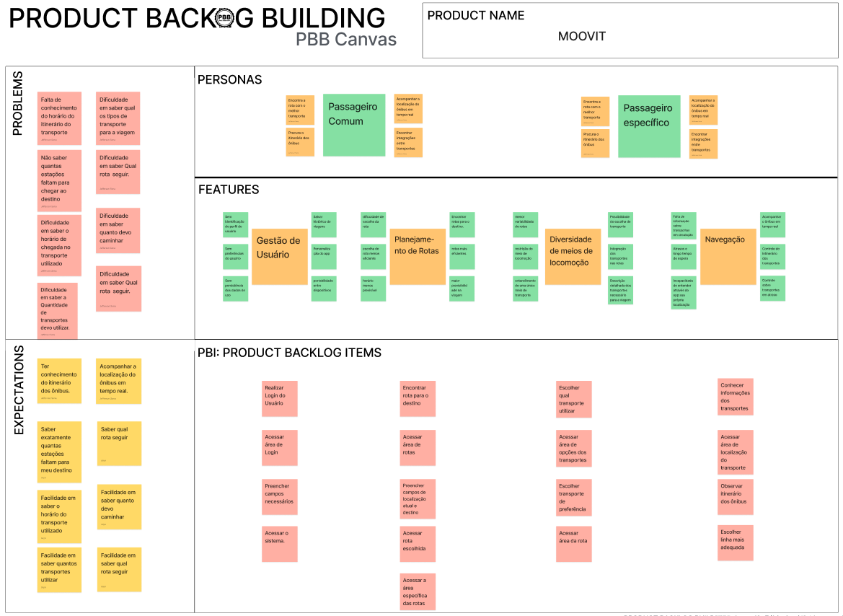Image resolution: width=843 pixels, height=616 pixels.
Task: Click the 'Dificuldade em saber o horário de chegada' note
Action: pos(59,245)
